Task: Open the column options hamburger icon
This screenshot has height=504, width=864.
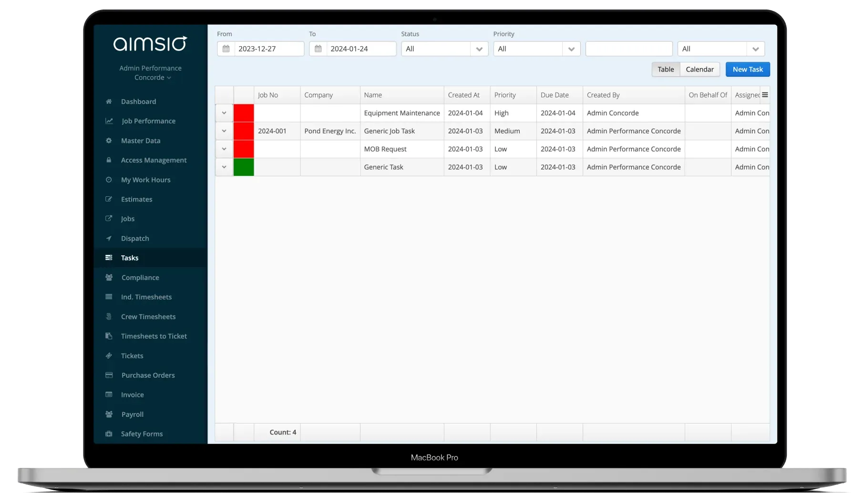Action: [x=765, y=94]
